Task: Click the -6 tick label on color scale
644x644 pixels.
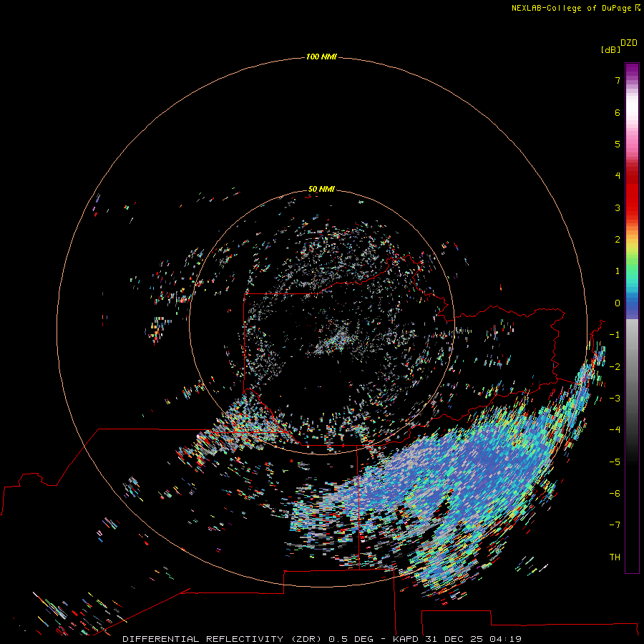Action: (615, 493)
